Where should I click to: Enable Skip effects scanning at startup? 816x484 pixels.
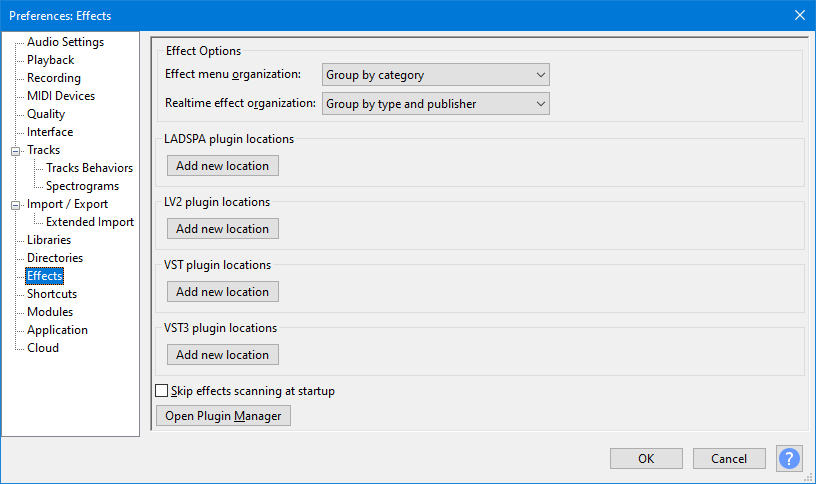click(x=162, y=391)
